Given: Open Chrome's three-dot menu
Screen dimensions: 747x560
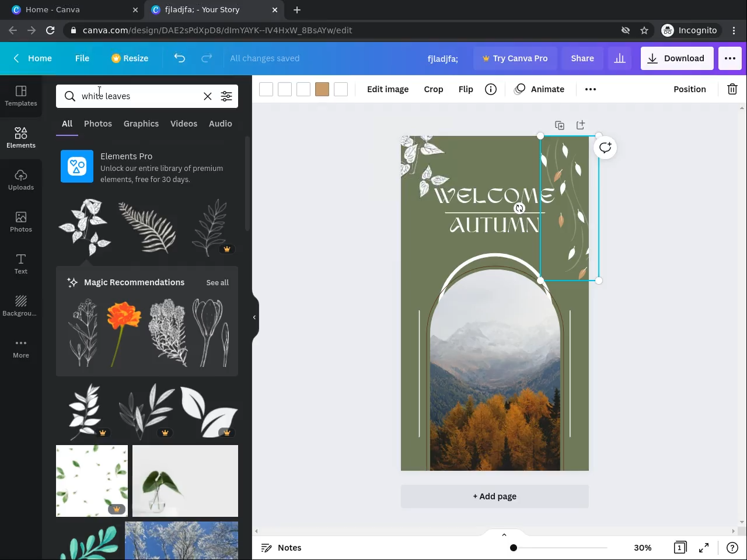Looking at the screenshot, I should click(734, 30).
